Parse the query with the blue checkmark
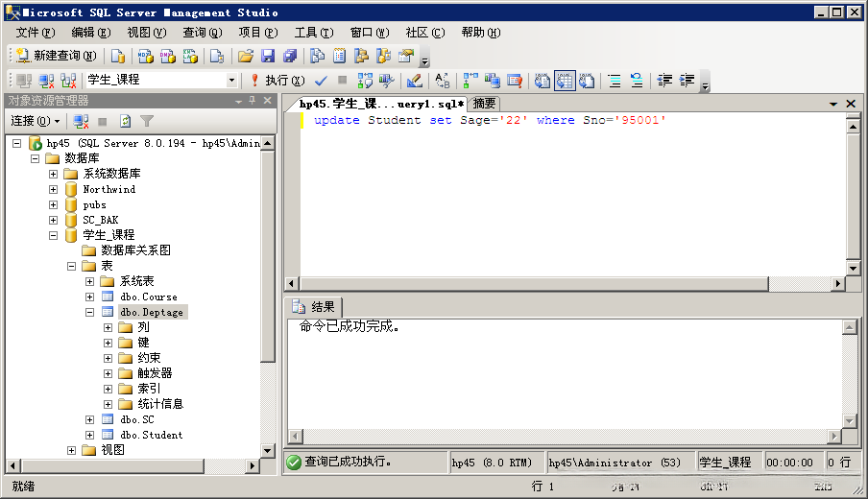The height and width of the screenshot is (499, 868). tap(321, 81)
